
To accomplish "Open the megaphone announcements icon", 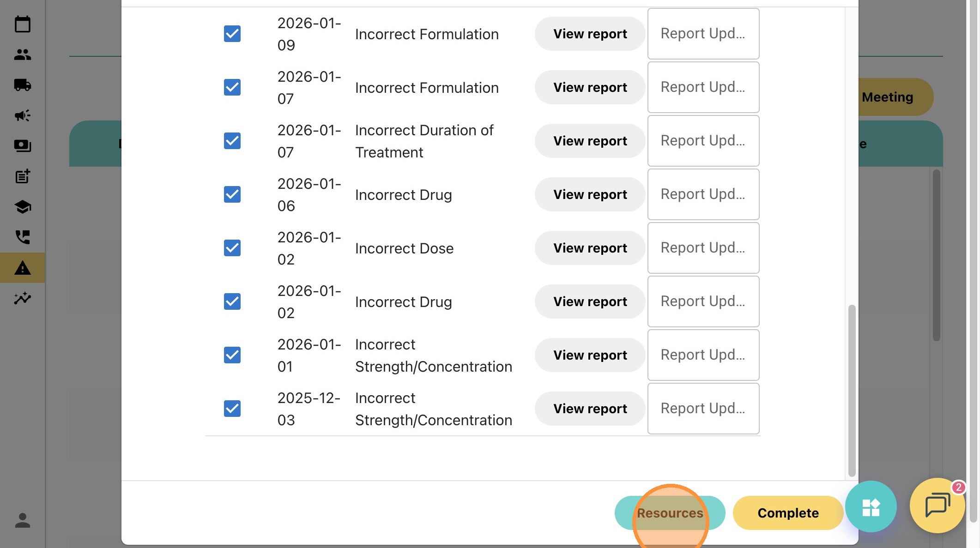I will 22,115.
